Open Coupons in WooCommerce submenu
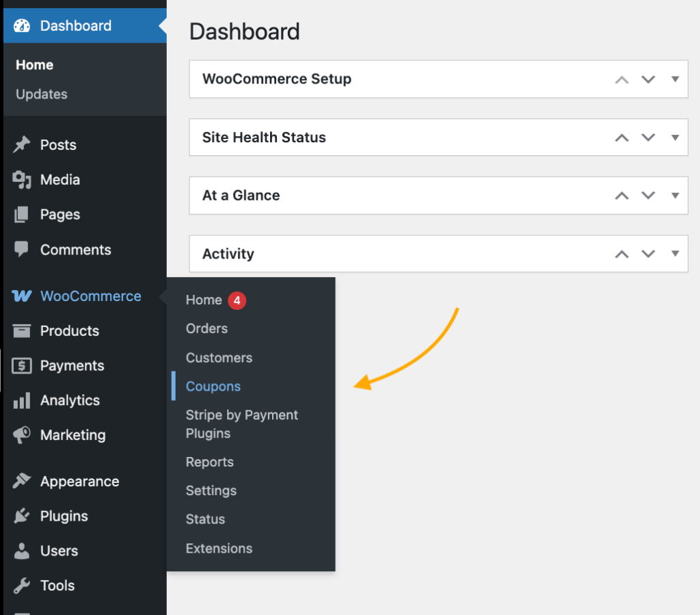Viewport: 700px width, 615px height. [213, 387]
